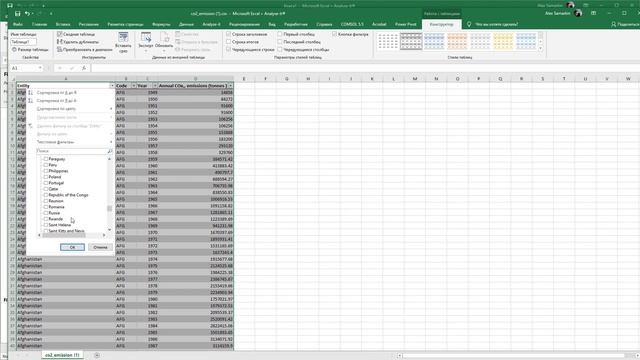Save the workbook via the quick access icon
This screenshot has height=360, width=640.
pos(18,13)
